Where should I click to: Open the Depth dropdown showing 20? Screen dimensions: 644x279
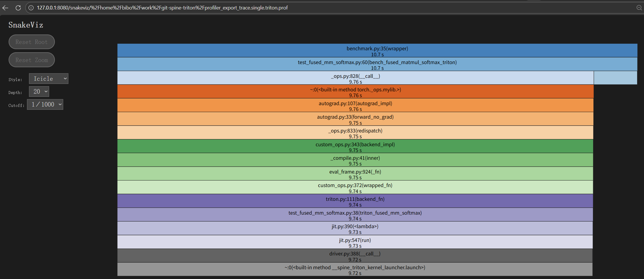pyautogui.click(x=39, y=92)
